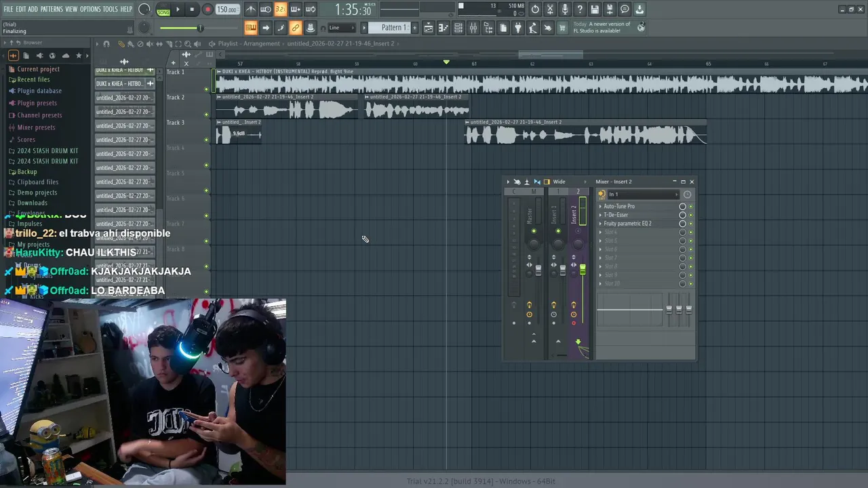The image size is (868, 488).
Task: Select the playlist Paint brush tool
Action: (x=131, y=44)
